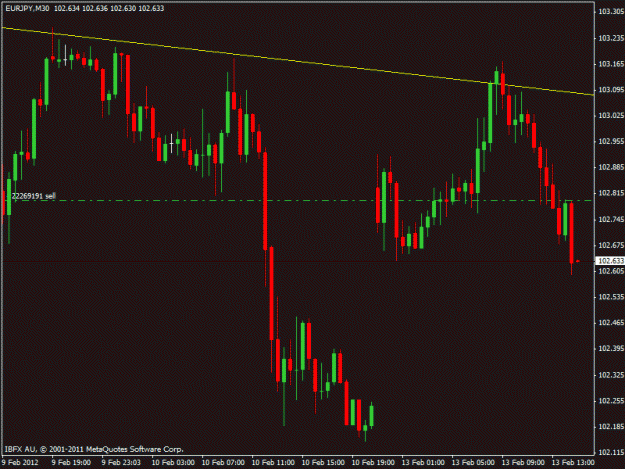Click the yellow descending trendline
625x469 pixels.
point(298,62)
